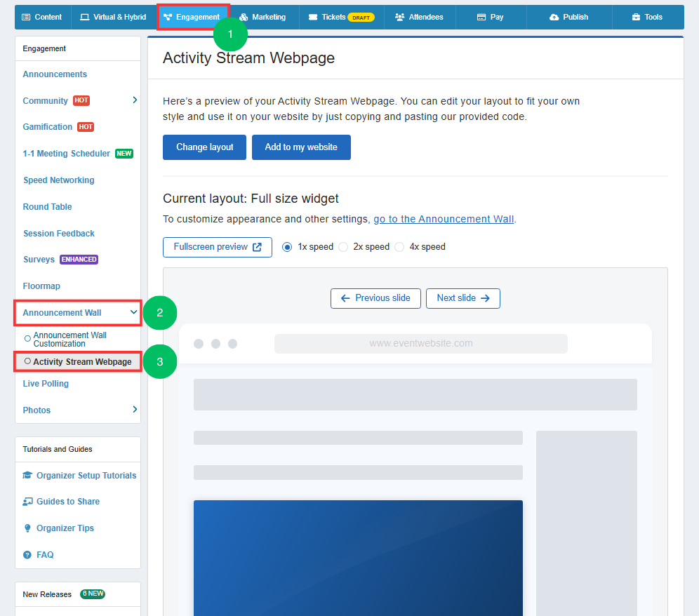Click the external link icon on Fullscreen preview
Screen dimensions: 699x616
(x=258, y=247)
